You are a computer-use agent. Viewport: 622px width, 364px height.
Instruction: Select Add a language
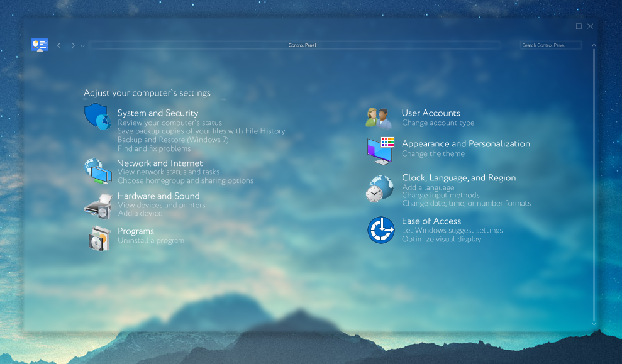428,187
